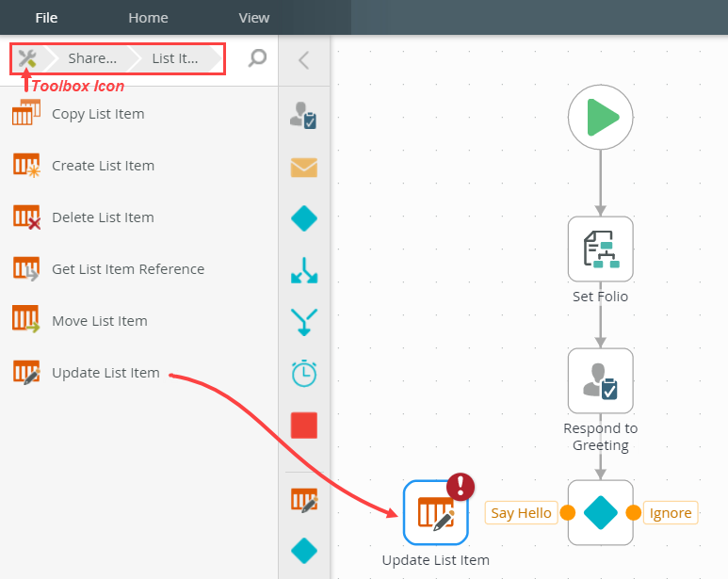
Task: Pick the Delete List Item label
Action: (x=103, y=217)
